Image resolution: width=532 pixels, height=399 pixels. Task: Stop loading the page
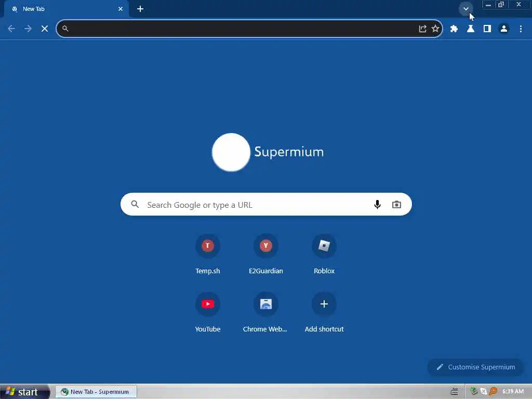click(x=45, y=29)
